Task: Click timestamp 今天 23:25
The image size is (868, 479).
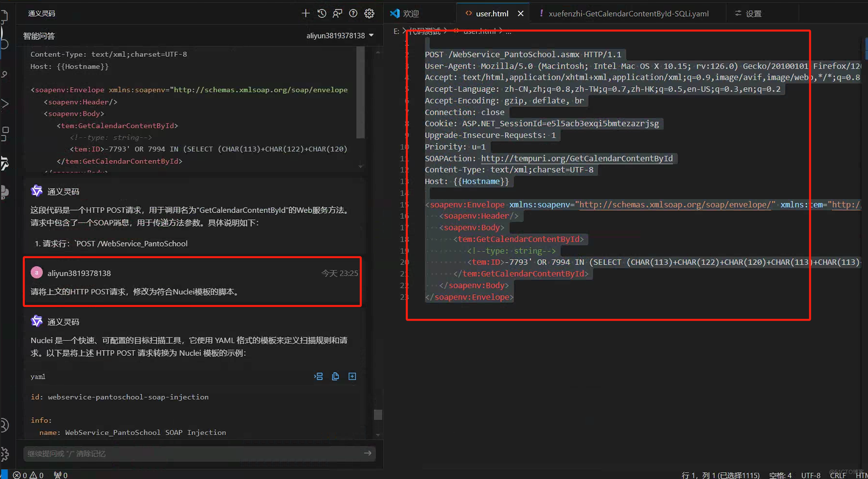Action: tap(339, 273)
